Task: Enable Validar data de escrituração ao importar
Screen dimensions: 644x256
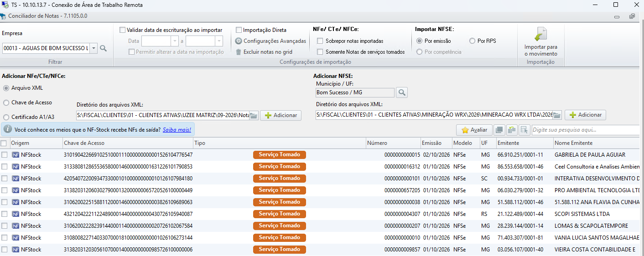Action: 122,30
